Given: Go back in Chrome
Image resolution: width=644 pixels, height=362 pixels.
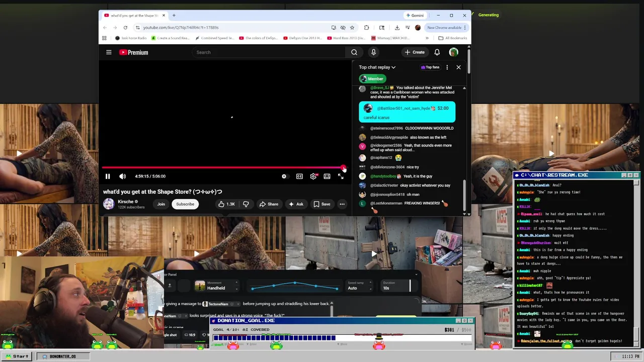Looking at the screenshot, I should point(105,28).
